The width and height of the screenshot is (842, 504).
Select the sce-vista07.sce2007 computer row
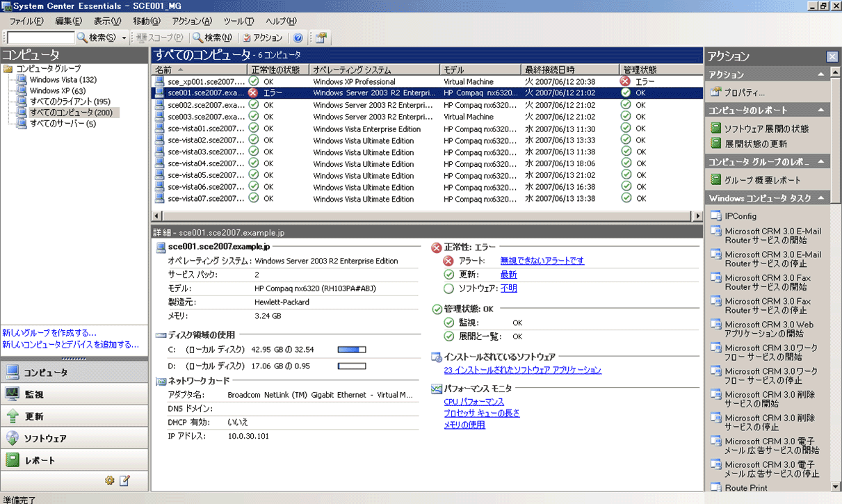tap(427, 199)
